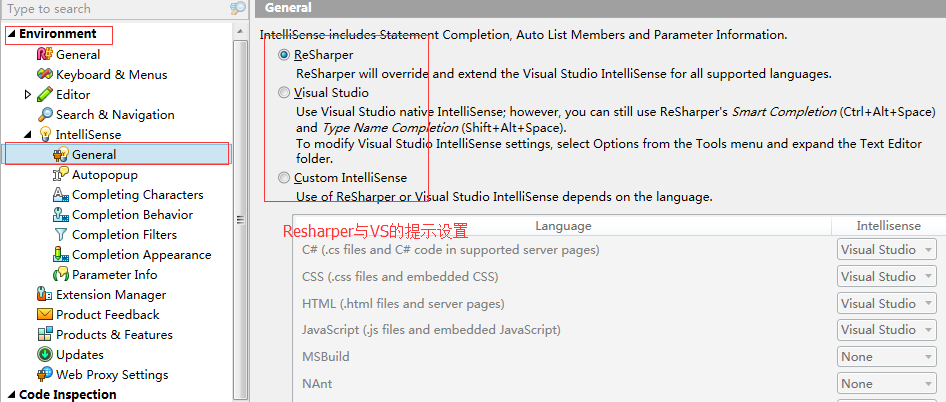This screenshot has width=946, height=402.
Task: Open Keyboard & Menus settings page
Action: [112, 74]
